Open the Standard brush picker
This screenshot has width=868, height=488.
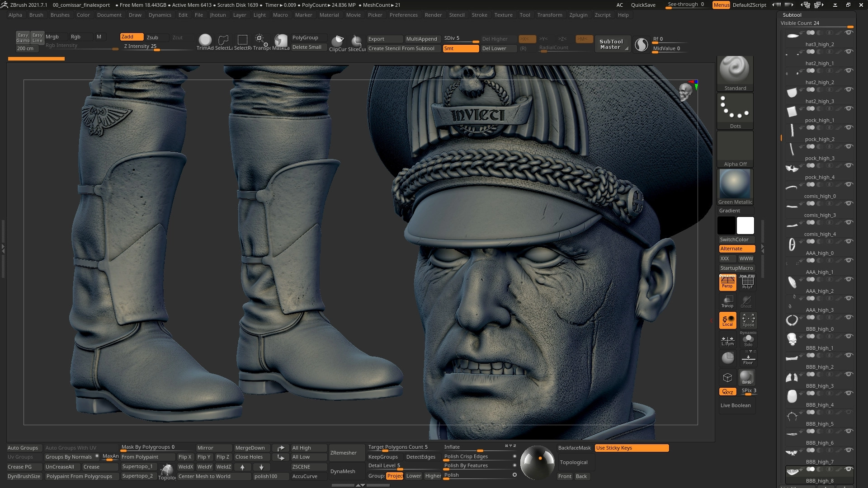point(735,72)
